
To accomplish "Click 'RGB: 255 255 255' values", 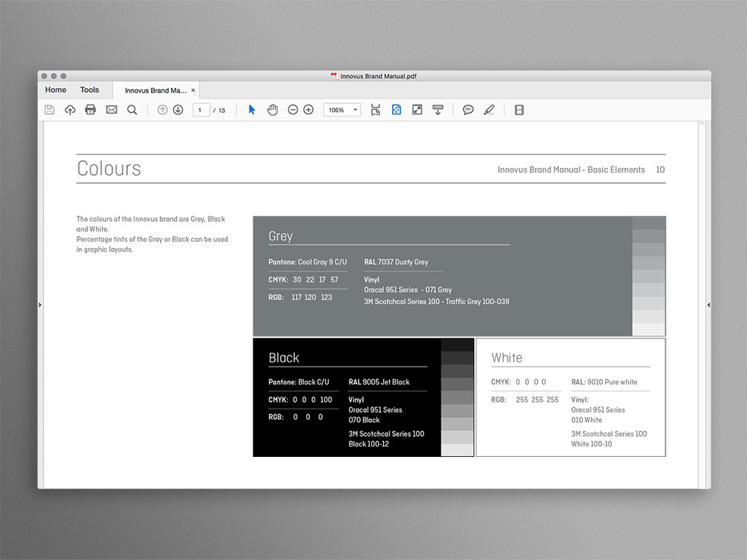I will pos(525,399).
